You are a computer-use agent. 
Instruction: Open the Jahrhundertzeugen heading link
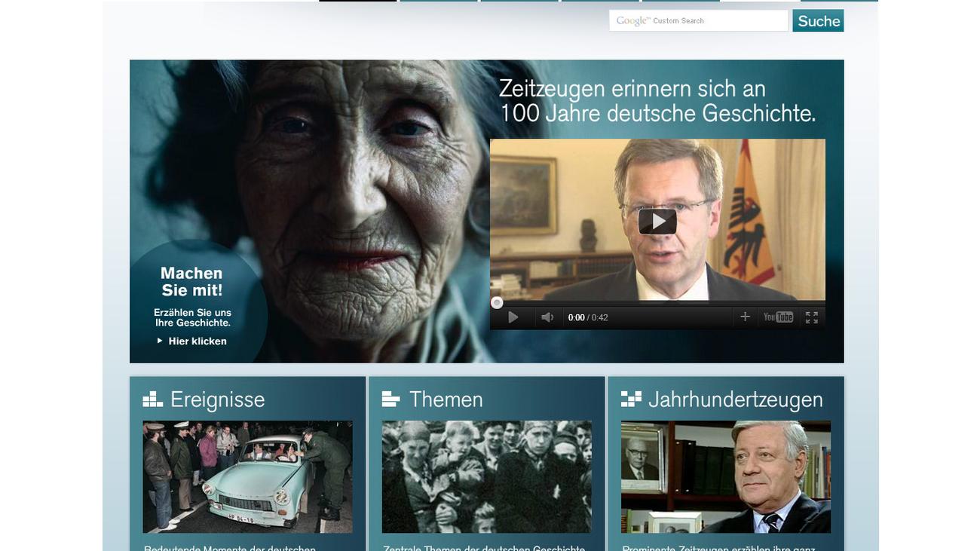click(735, 399)
